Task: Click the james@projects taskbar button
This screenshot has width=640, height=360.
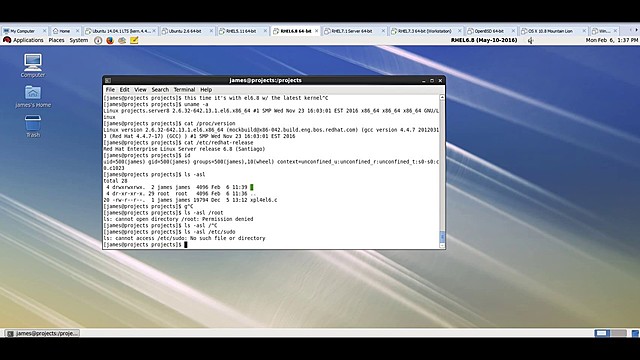Action: click(42, 333)
